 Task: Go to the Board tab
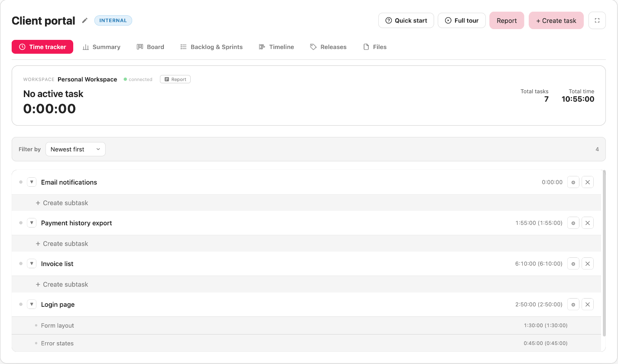coord(150,47)
